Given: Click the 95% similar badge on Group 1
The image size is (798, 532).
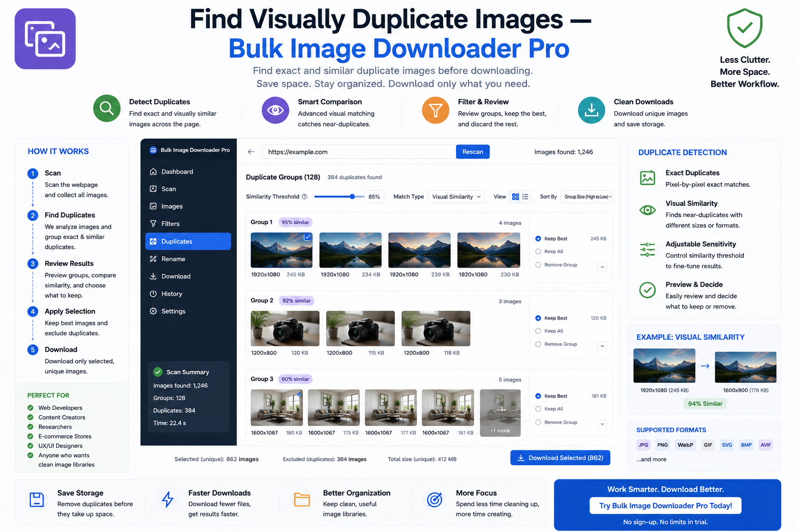Looking at the screenshot, I should pyautogui.click(x=295, y=222).
